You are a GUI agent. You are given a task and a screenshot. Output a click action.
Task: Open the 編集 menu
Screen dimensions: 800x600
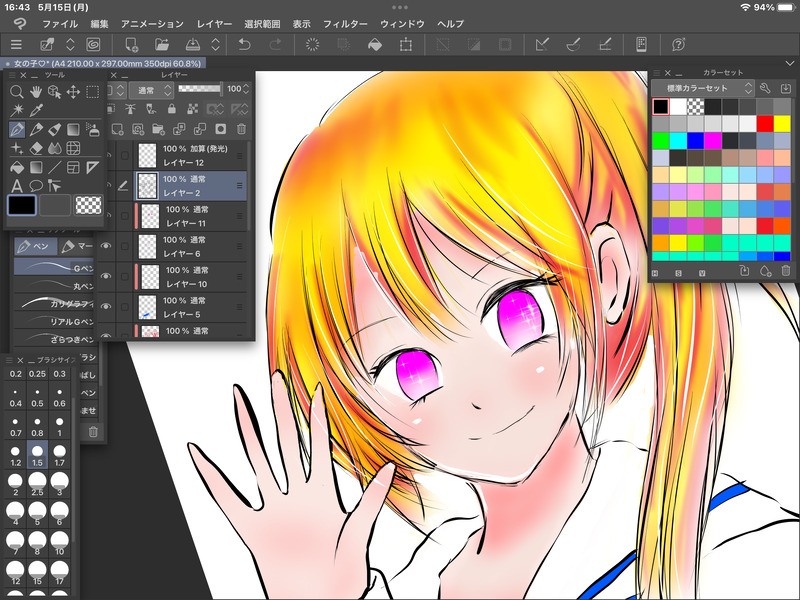click(99, 24)
